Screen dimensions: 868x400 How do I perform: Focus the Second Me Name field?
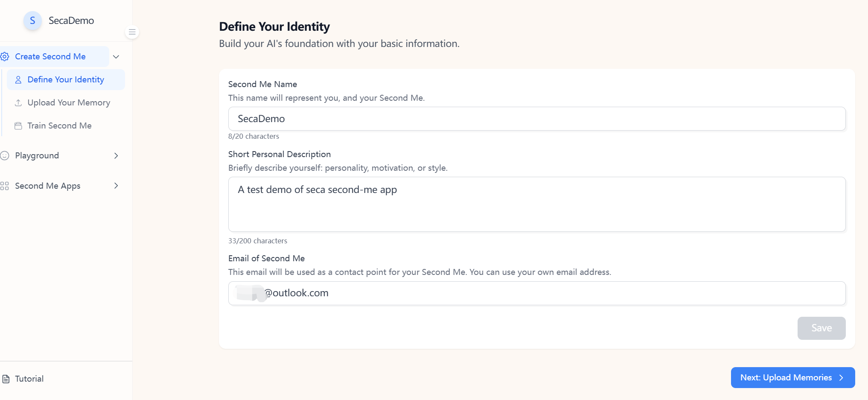pos(536,119)
